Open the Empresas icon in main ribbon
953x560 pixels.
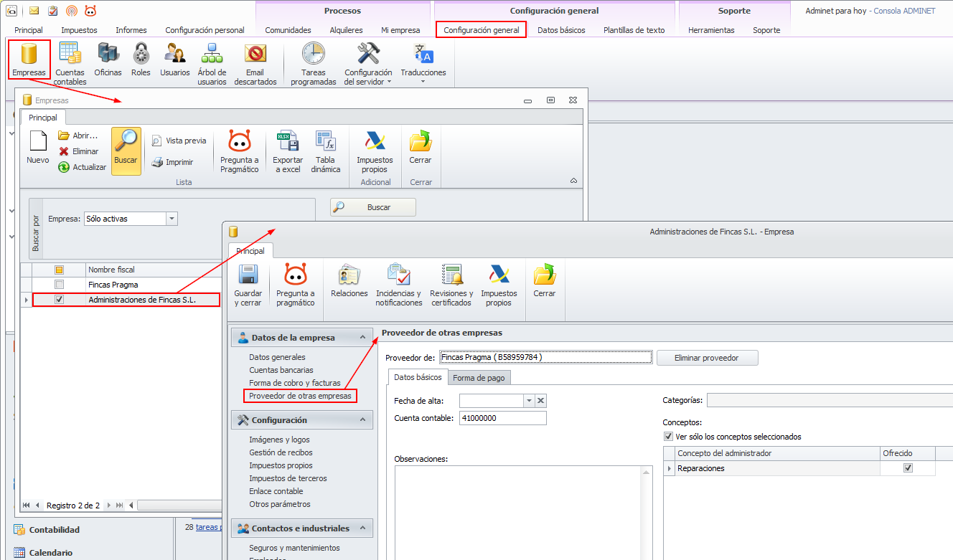(x=29, y=60)
